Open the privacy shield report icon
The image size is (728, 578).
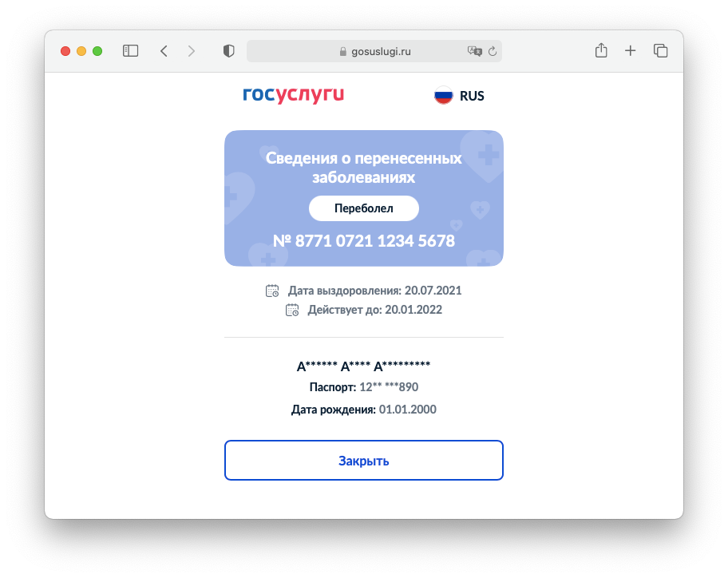tap(229, 50)
